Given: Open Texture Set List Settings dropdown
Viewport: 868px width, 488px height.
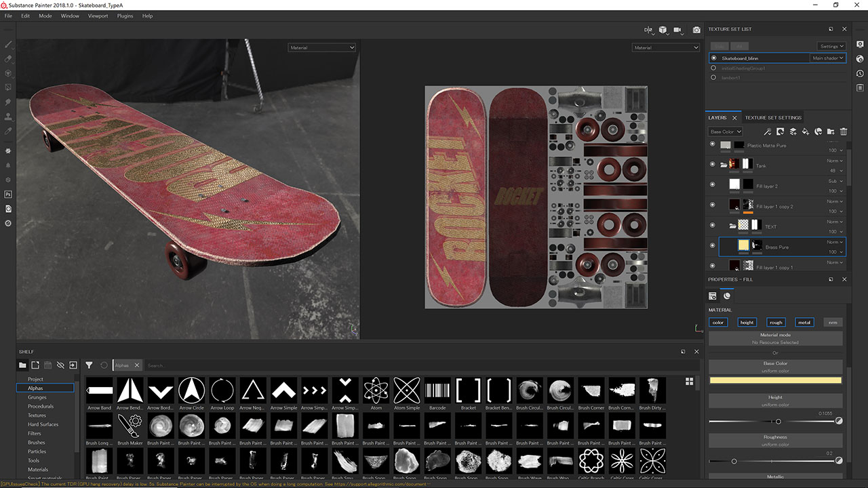Looking at the screenshot, I should coord(831,46).
